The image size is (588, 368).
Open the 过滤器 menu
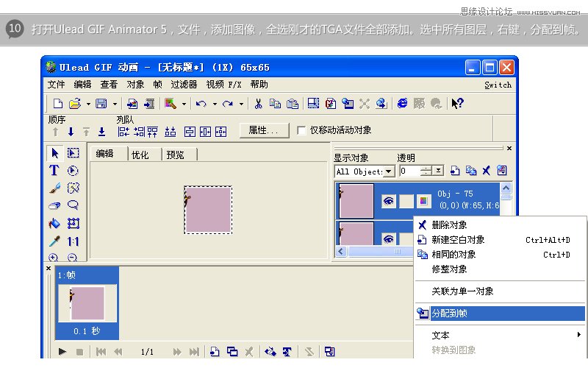click(183, 85)
